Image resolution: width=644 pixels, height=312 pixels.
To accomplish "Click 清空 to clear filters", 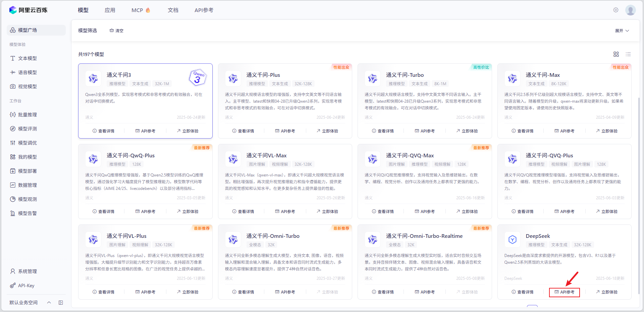I will pos(116,31).
